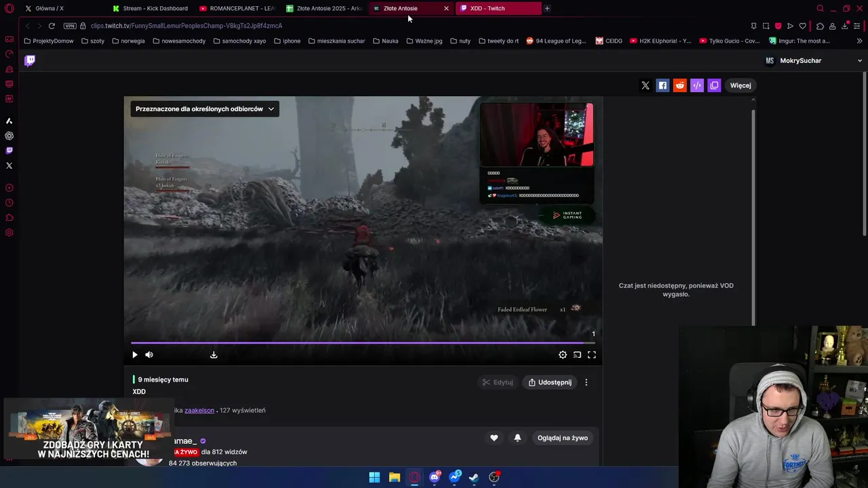This screenshot has height=488, width=868.
Task: Open the zaakelson profile link
Action: click(199, 410)
